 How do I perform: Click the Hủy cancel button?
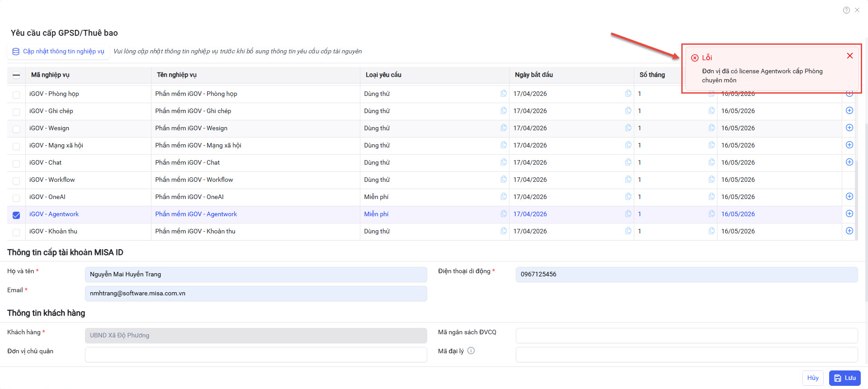[x=812, y=378]
